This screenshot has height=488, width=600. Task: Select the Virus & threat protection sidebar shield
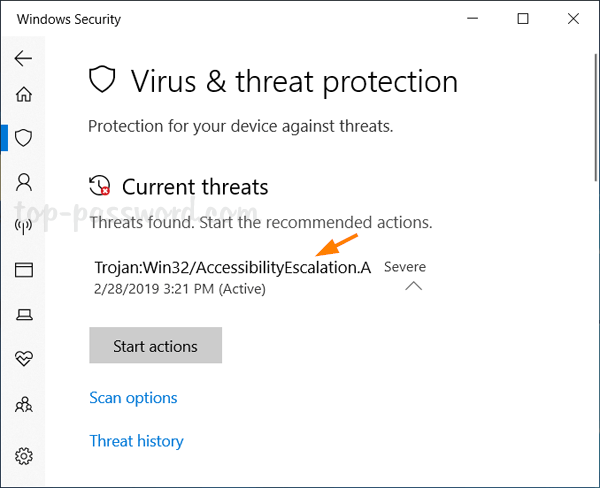click(24, 138)
